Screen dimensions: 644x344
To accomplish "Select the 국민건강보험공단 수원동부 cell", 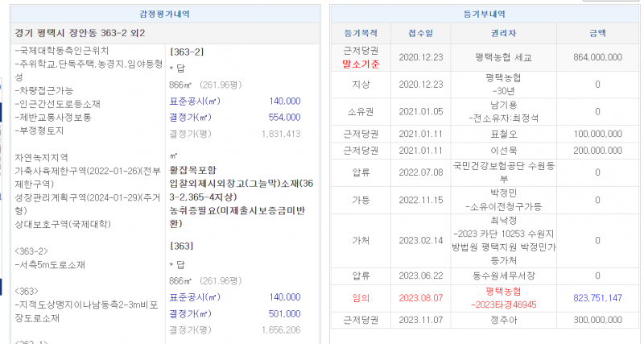I will [504, 172].
